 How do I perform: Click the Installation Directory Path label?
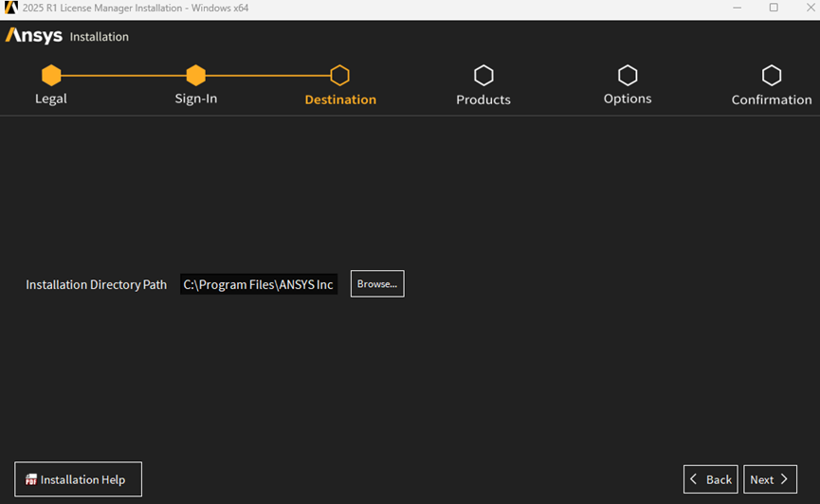point(97,284)
